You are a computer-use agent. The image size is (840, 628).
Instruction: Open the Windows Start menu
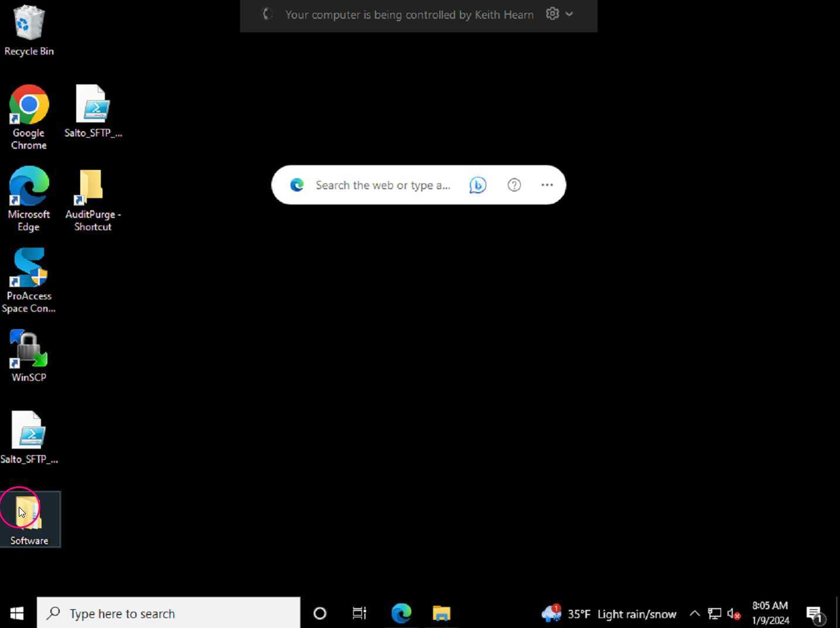17,613
